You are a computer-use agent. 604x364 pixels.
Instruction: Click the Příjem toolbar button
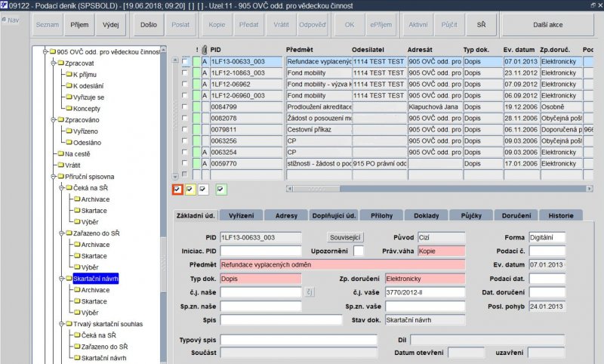tap(79, 25)
